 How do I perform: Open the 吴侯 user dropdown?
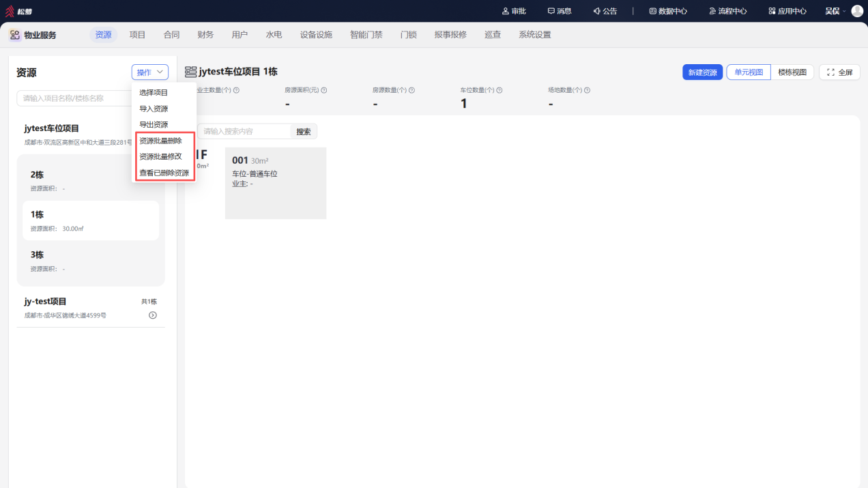[x=835, y=11]
